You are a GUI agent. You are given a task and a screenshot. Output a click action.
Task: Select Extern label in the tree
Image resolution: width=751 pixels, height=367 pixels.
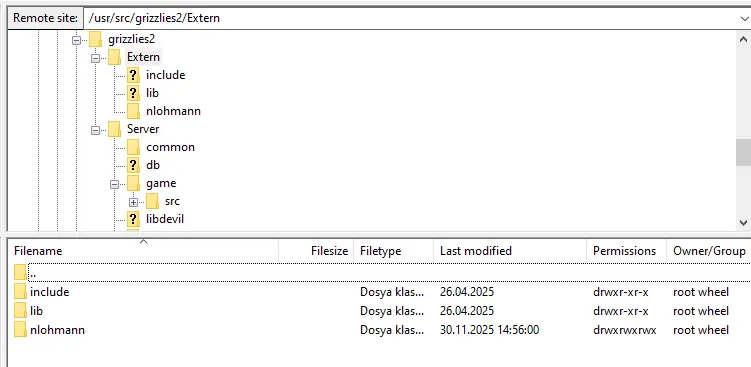tap(143, 57)
